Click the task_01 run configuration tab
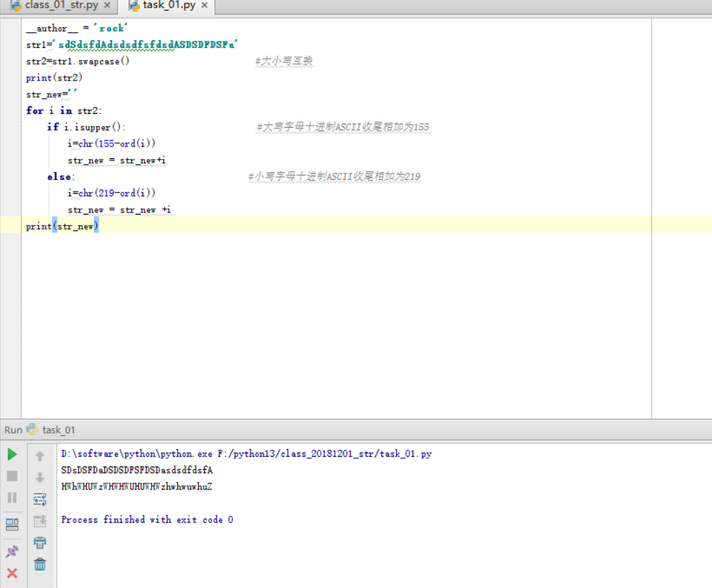The width and height of the screenshot is (712, 588). click(x=58, y=430)
